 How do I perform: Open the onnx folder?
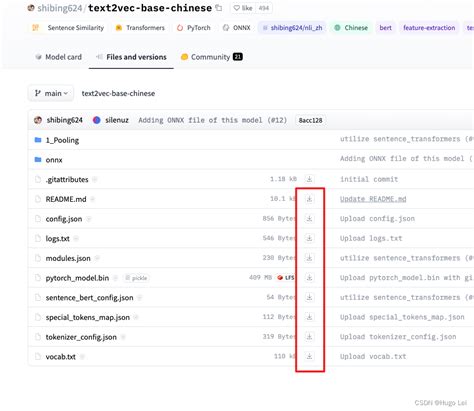(54, 160)
